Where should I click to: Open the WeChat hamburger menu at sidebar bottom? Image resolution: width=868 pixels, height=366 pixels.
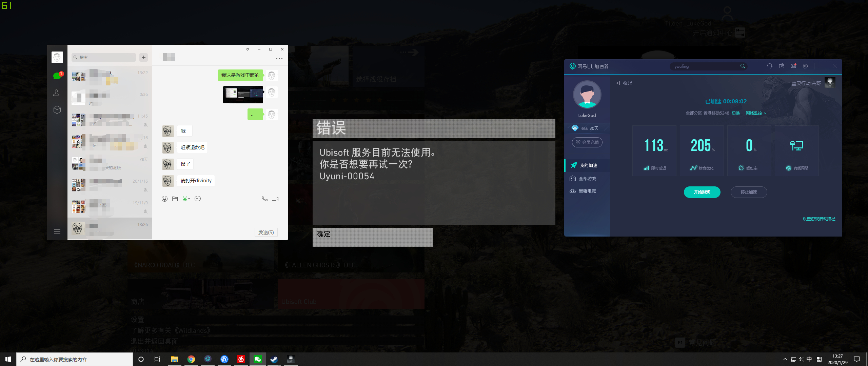coord(57,232)
